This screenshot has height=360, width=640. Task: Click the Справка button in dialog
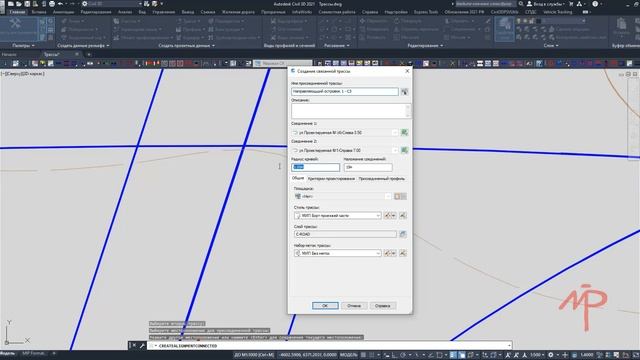tap(382, 306)
